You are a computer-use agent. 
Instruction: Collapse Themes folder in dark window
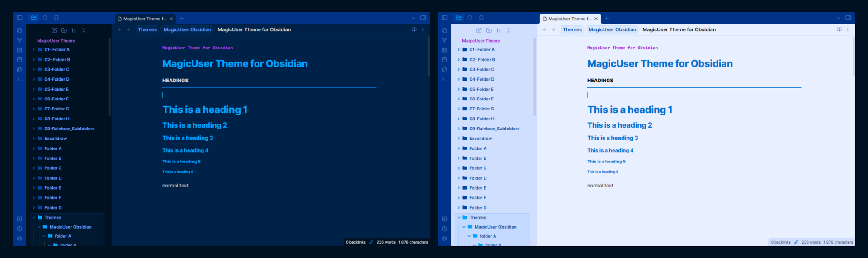[34, 217]
